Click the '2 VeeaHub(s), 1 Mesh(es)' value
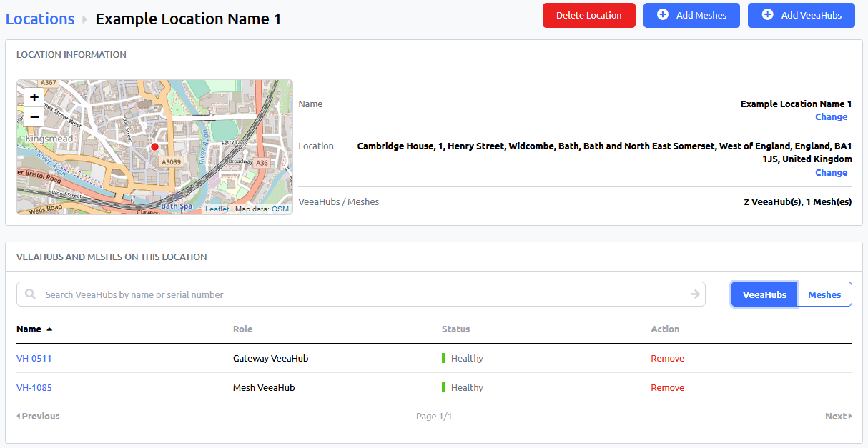The image size is (868, 448). tap(798, 202)
